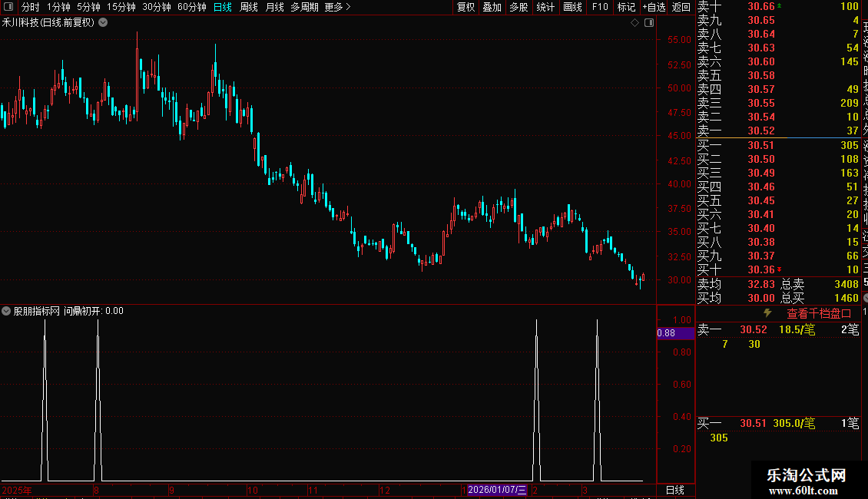The height and width of the screenshot is (499, 868).
Task: Click the diamond icon above the chart
Action: pyautogui.click(x=635, y=23)
